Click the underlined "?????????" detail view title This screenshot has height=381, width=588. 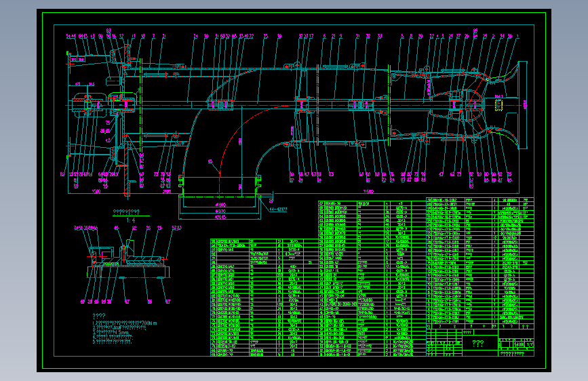126,212
